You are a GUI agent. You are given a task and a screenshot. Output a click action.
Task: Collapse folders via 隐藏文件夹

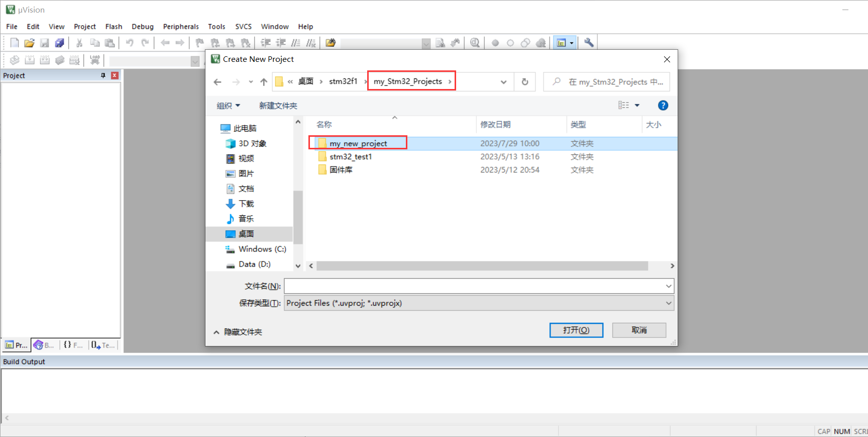(238, 332)
